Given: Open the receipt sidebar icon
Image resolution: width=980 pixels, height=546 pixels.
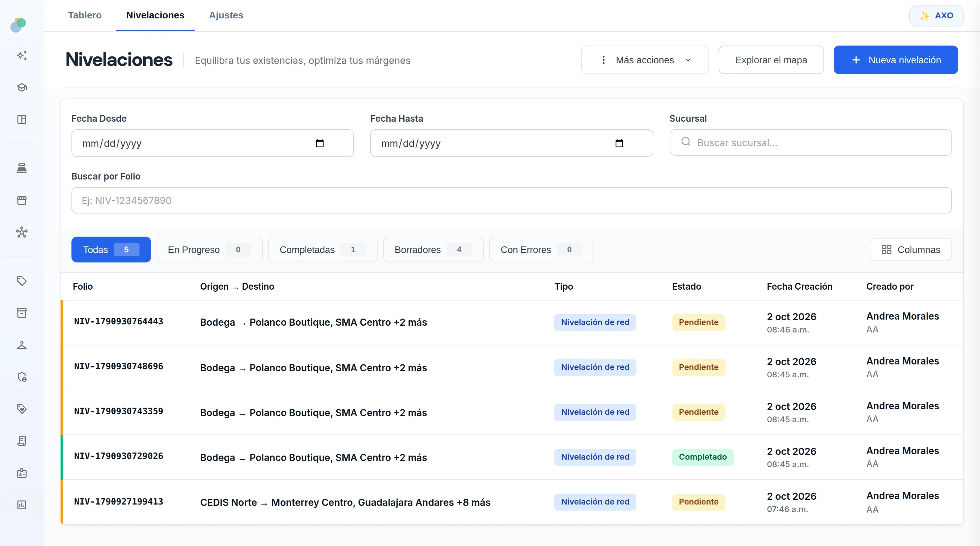Looking at the screenshot, I should (22, 441).
